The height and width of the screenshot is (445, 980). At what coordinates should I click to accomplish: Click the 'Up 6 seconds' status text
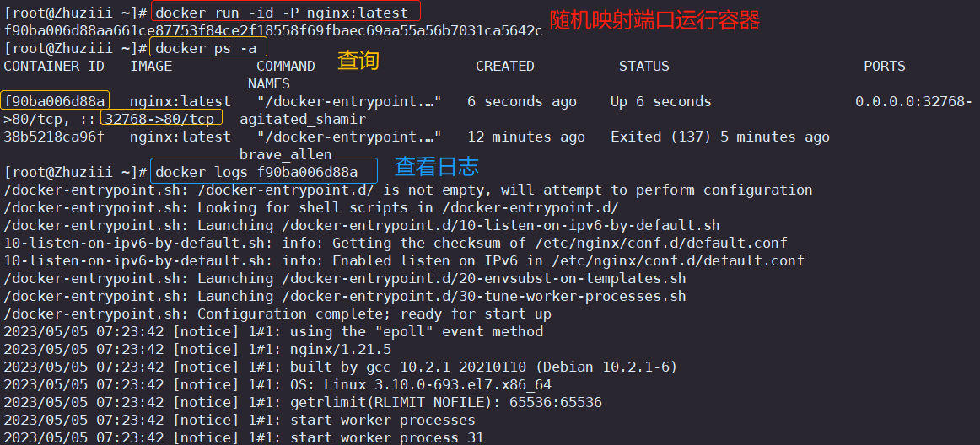coord(660,101)
